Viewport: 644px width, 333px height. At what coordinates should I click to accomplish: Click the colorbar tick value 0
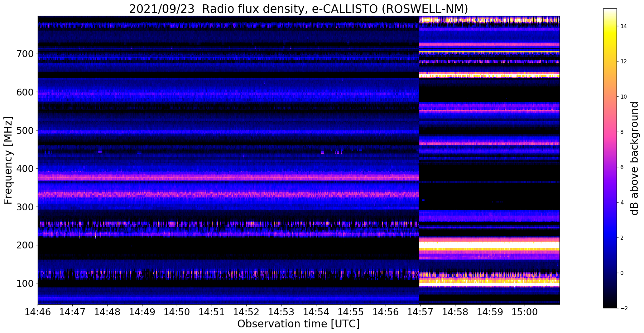[622, 273]
